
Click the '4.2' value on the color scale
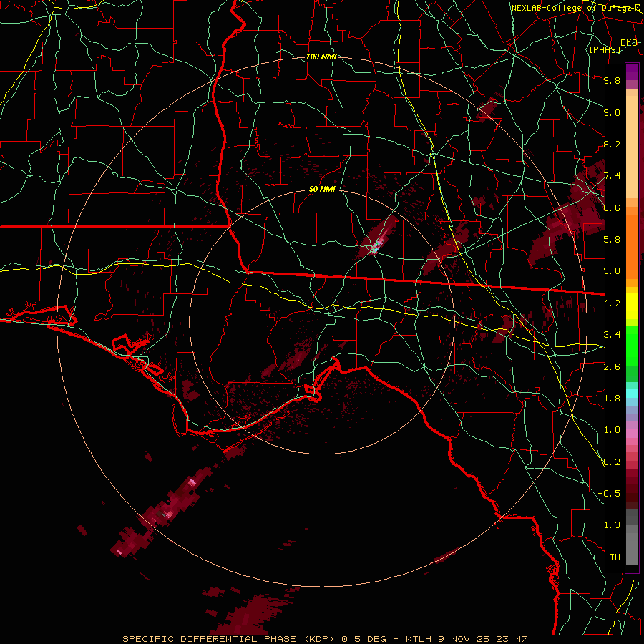pos(612,303)
